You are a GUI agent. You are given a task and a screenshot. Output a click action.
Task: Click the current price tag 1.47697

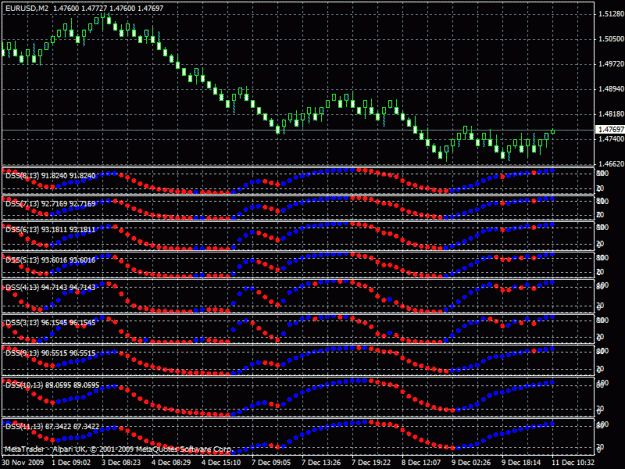(x=610, y=130)
